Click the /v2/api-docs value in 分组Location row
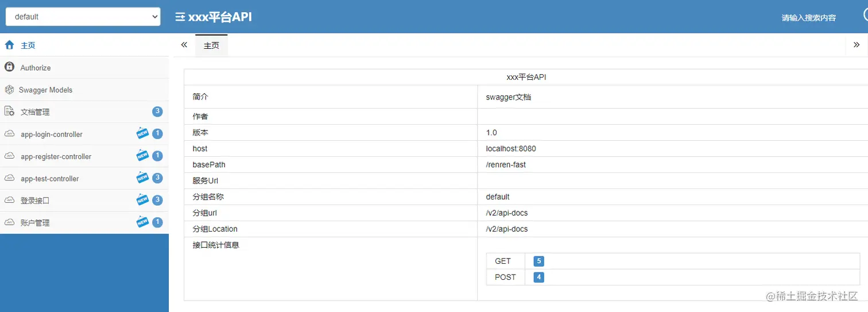 click(x=507, y=229)
